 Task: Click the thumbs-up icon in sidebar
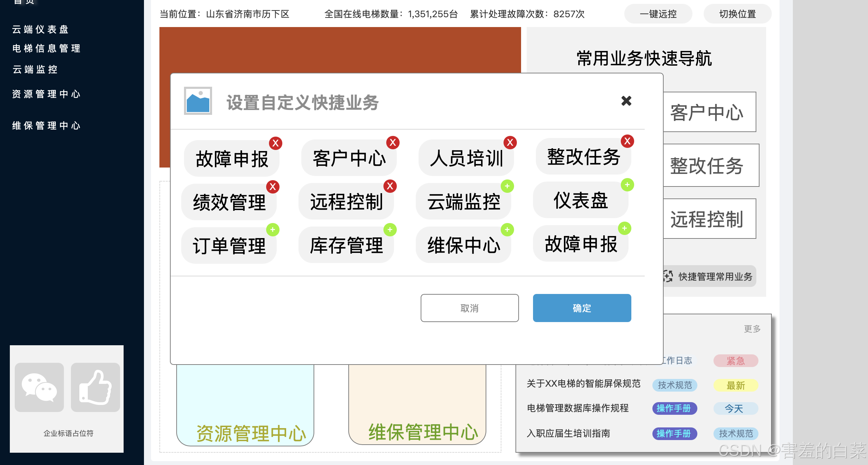pos(96,387)
